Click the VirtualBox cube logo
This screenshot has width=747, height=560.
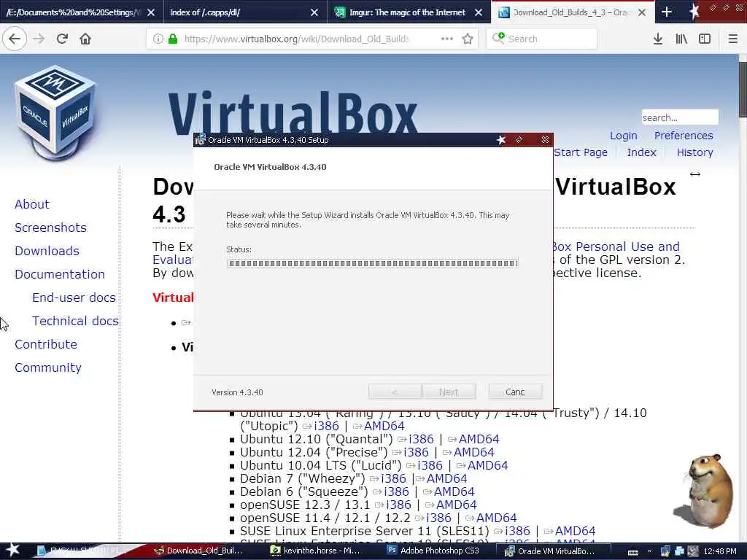tap(55, 112)
